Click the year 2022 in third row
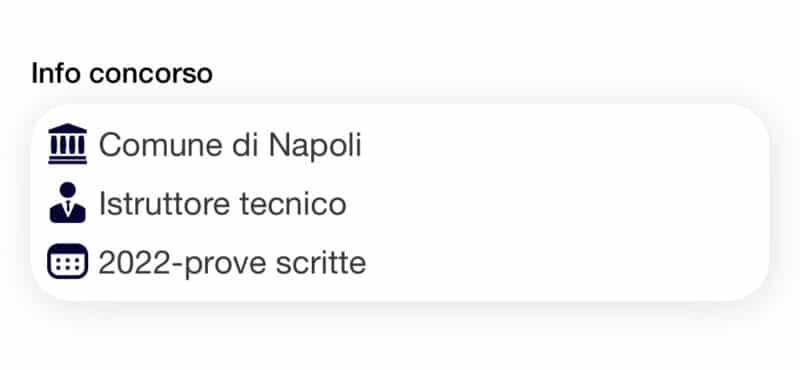The image size is (800, 370). pos(133,263)
